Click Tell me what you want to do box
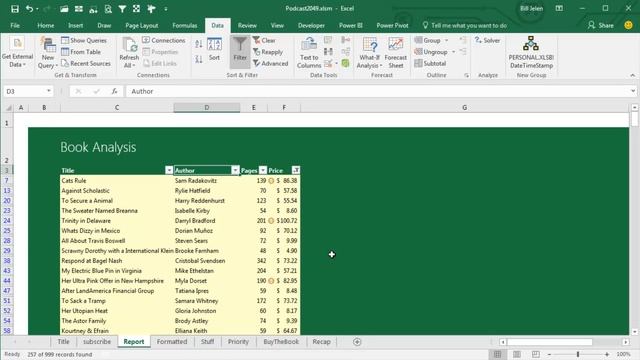The height and width of the screenshot is (360, 640). coord(465,25)
